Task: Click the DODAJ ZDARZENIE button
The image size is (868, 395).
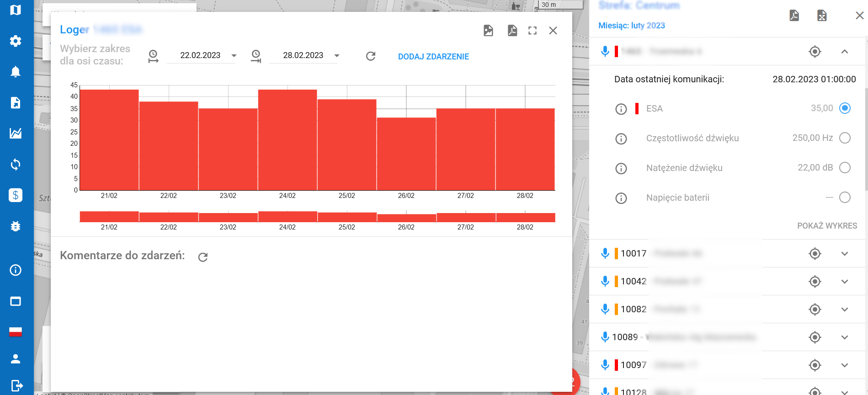Action: 433,57
